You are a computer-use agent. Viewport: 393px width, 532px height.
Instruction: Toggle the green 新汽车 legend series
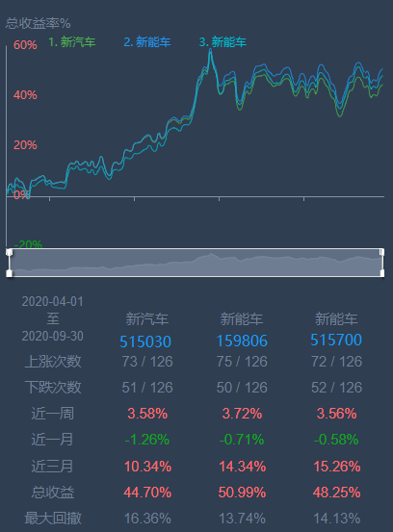(71, 42)
